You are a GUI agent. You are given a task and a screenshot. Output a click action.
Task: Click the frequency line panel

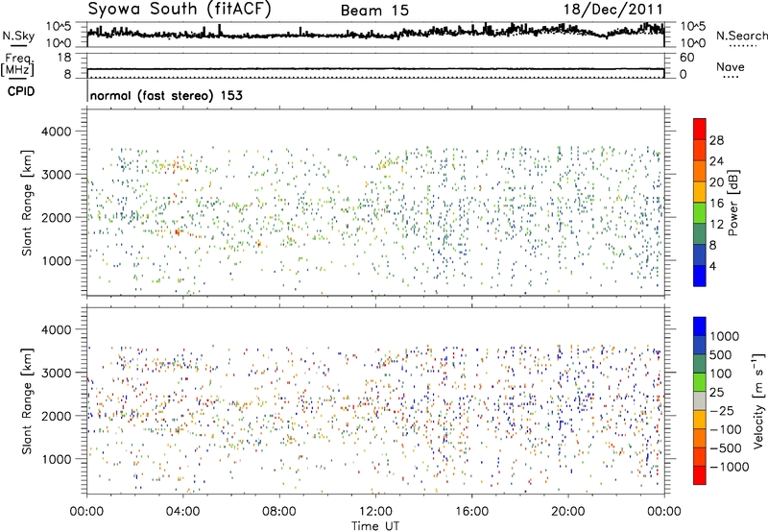[x=375, y=66]
